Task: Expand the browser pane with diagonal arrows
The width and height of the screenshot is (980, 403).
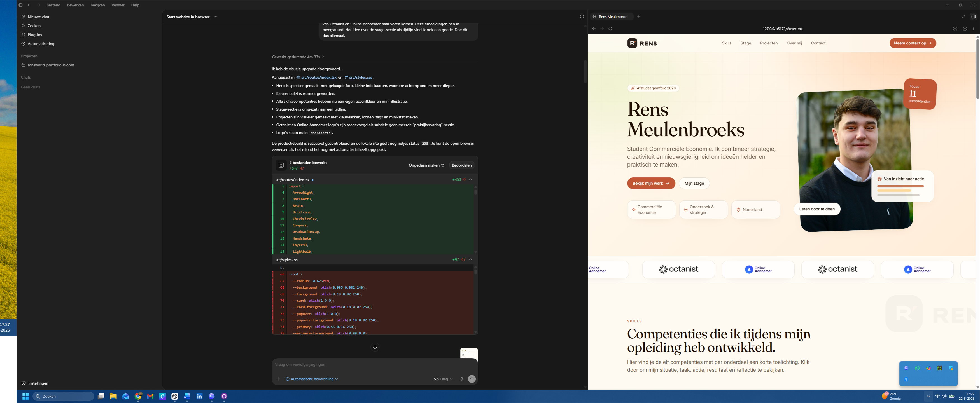Action: (x=964, y=17)
